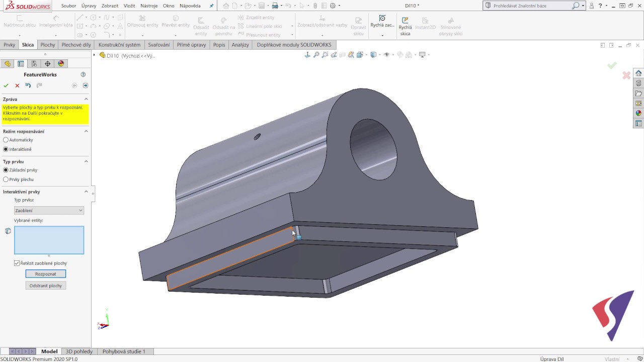Collapse the Typ prvku section
Screen dimensions: 644x362
(x=86, y=161)
